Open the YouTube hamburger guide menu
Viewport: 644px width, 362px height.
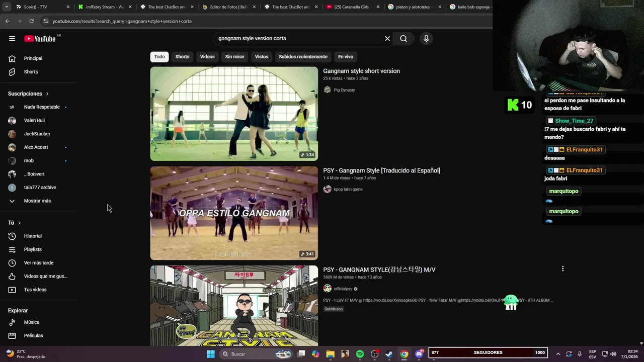coord(12,39)
